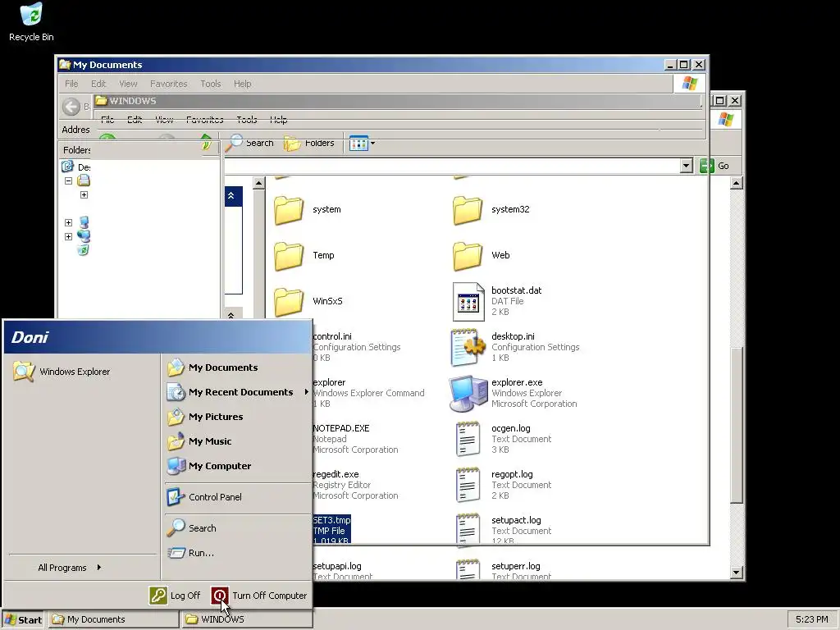The width and height of the screenshot is (840, 630).
Task: Click the Desktop node in Folders tree
Action: click(x=75, y=167)
